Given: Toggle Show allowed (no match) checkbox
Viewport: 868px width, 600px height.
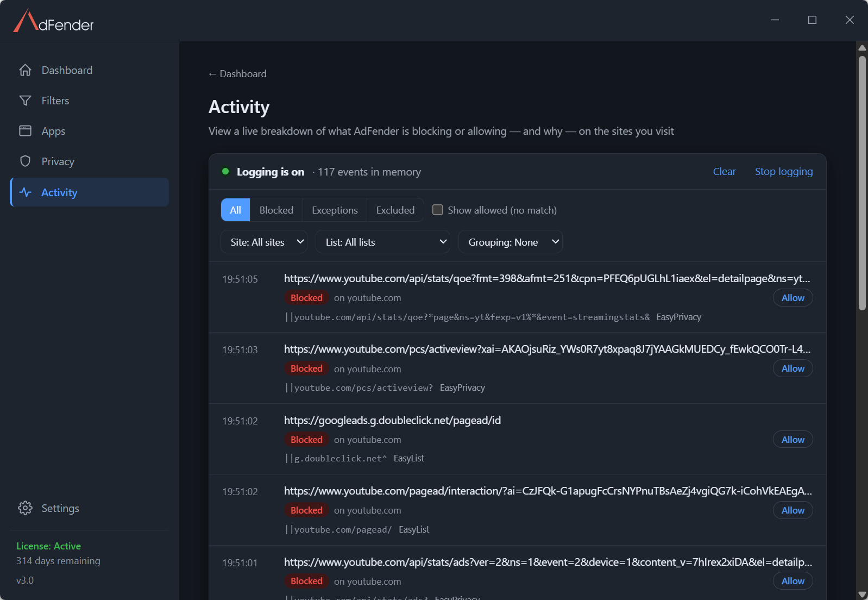Looking at the screenshot, I should [437, 210].
